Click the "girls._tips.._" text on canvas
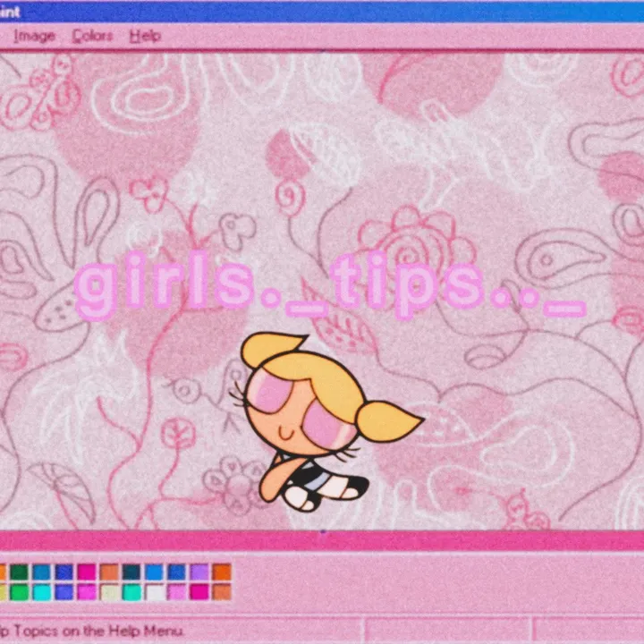 point(331,285)
